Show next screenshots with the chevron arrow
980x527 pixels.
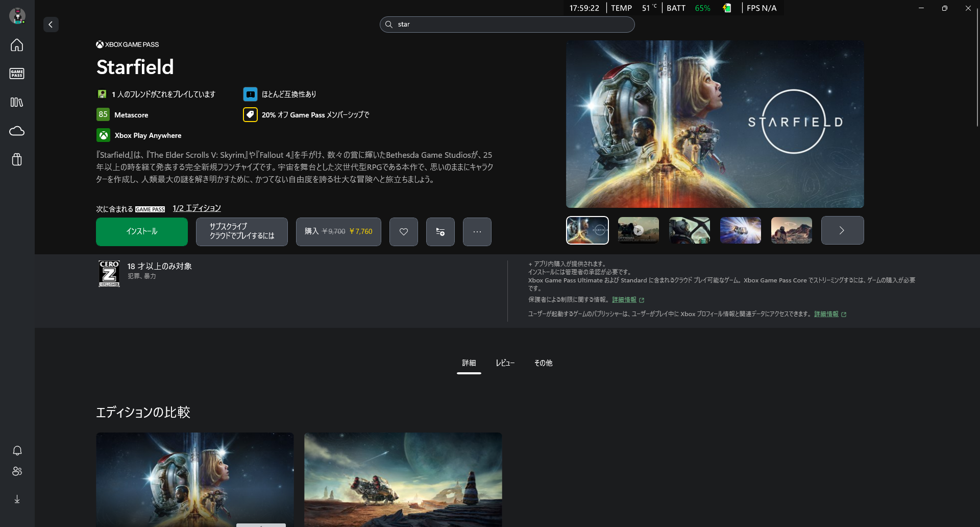pyautogui.click(x=842, y=230)
